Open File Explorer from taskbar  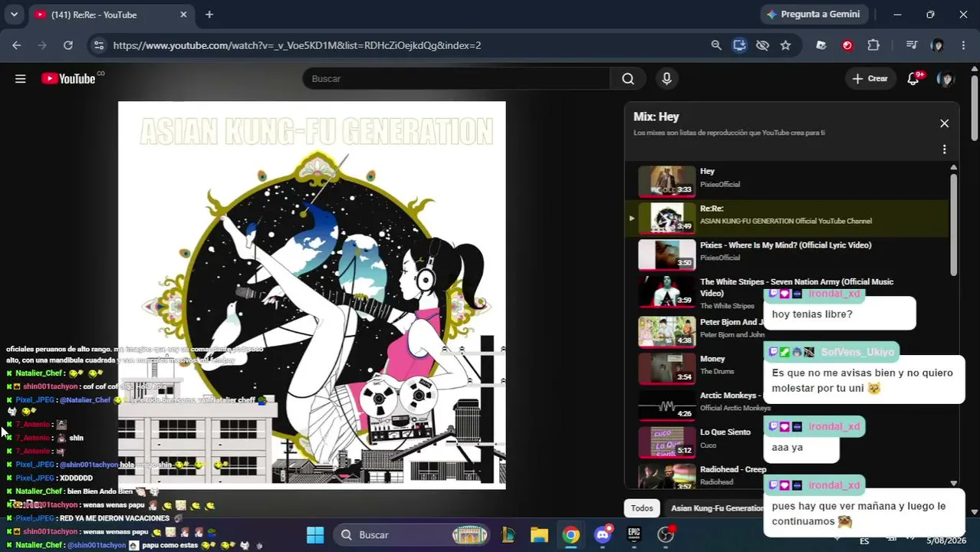[x=539, y=534]
